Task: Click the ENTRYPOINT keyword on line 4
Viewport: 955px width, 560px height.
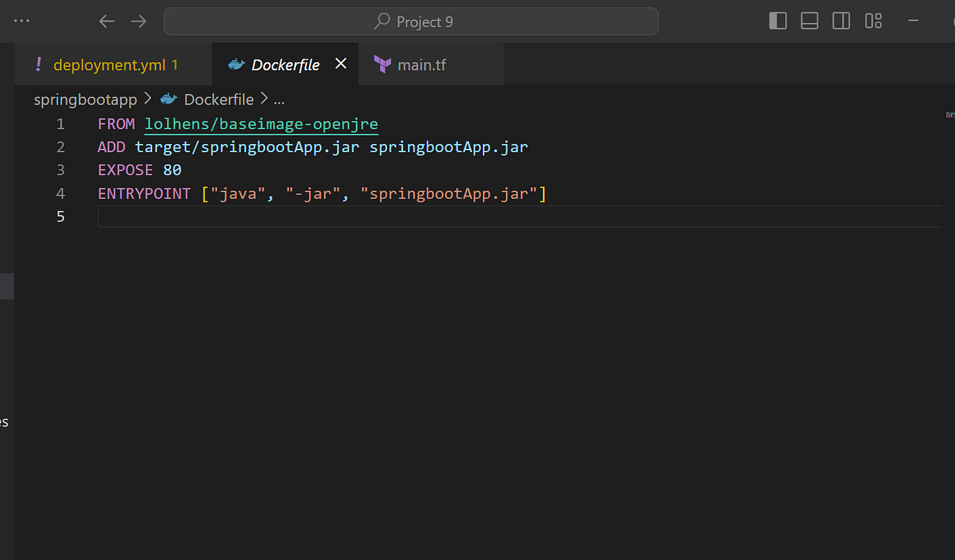Action: point(144,194)
